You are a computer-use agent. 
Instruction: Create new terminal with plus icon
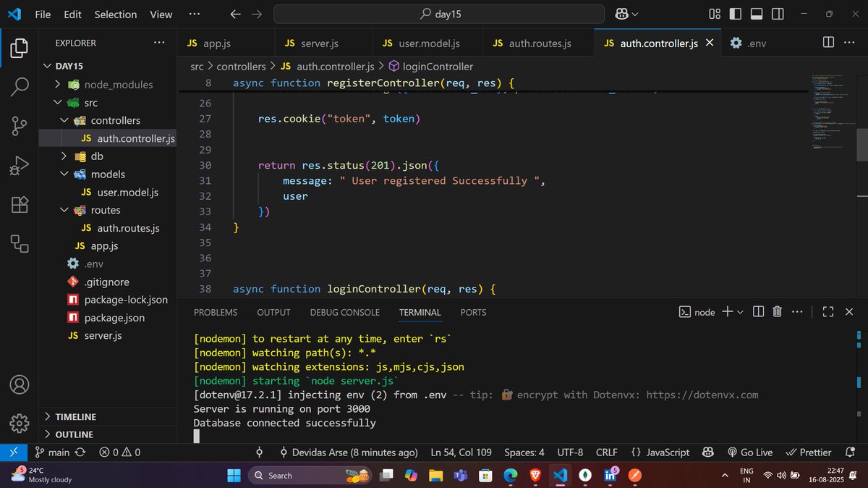(x=728, y=311)
